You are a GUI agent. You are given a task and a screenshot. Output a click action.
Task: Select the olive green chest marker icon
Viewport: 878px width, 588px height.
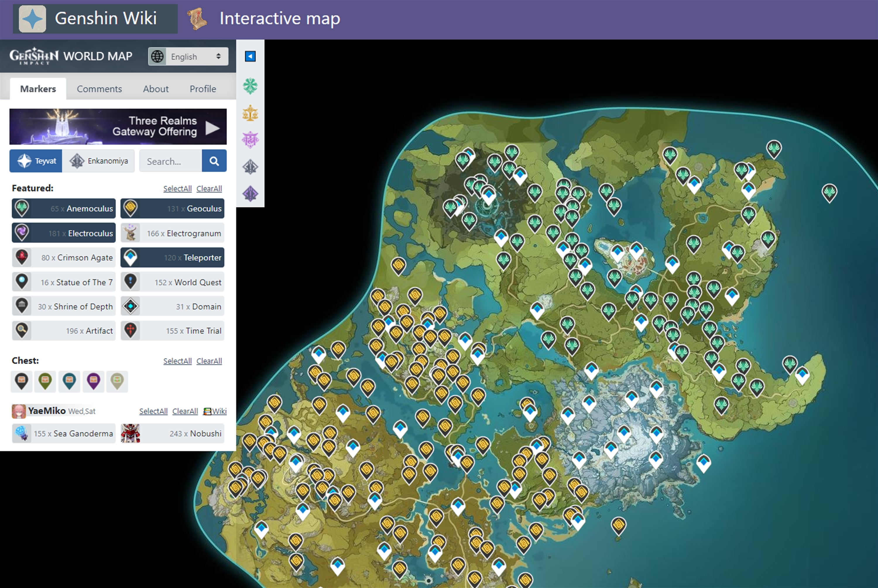45,381
